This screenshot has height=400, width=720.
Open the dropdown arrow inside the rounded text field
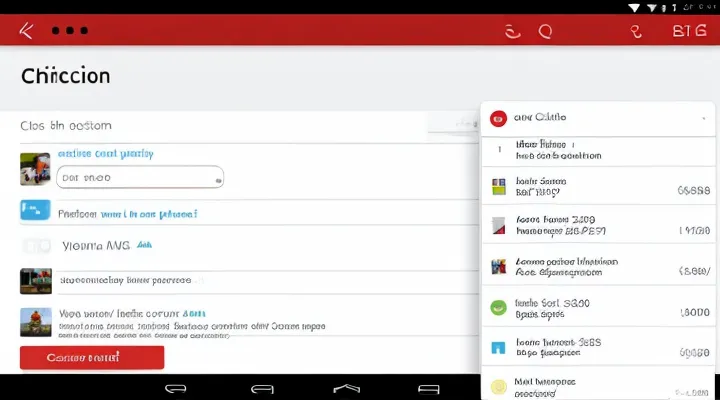(x=216, y=178)
